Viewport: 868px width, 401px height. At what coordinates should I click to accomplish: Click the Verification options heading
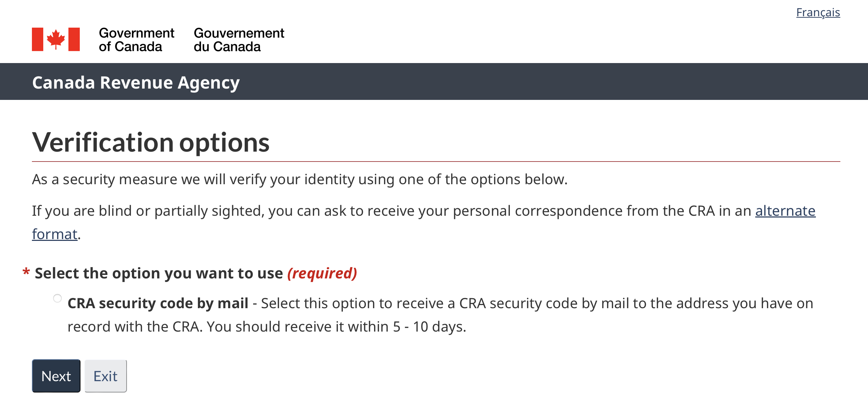[x=151, y=142]
